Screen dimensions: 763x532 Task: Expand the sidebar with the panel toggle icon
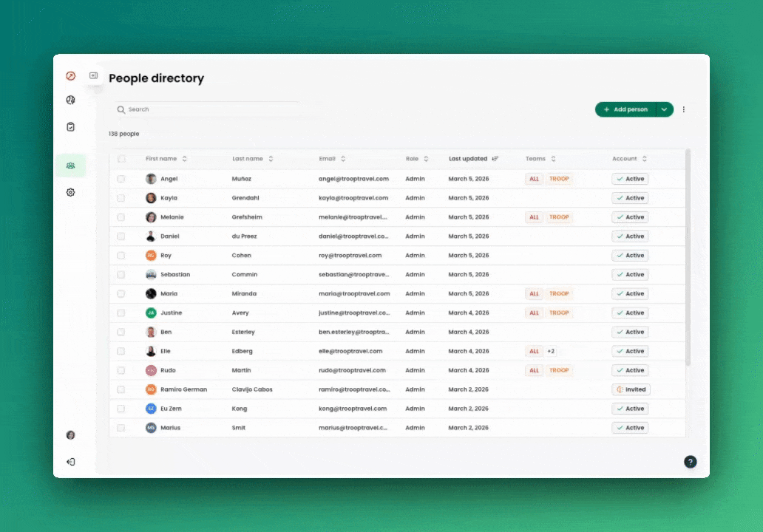point(94,75)
